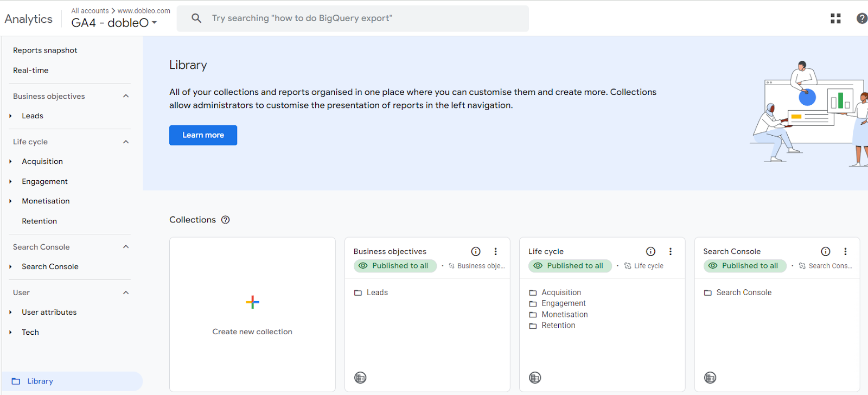Viewport: 868px width, 395px height.
Task: Click the Analytics logo text
Action: click(x=29, y=19)
